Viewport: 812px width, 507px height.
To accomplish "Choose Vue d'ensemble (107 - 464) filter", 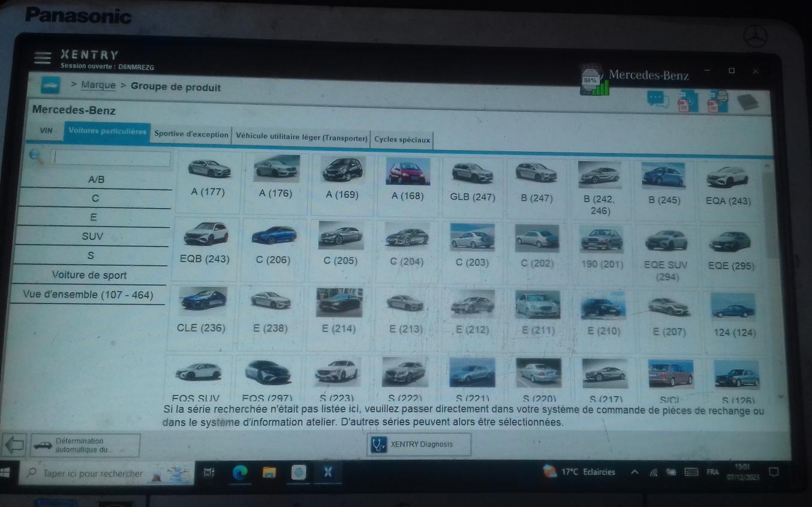I will (x=88, y=295).
